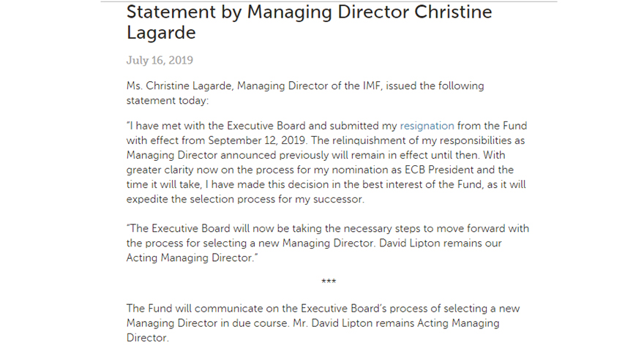644x362 pixels.
Task: Click the "Acting Managing Director." closing quote line
Action: pyautogui.click(x=192, y=258)
